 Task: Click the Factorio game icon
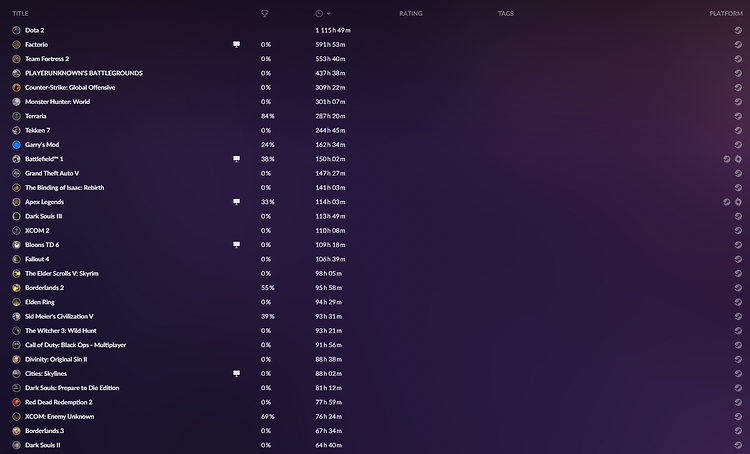[x=16, y=44]
